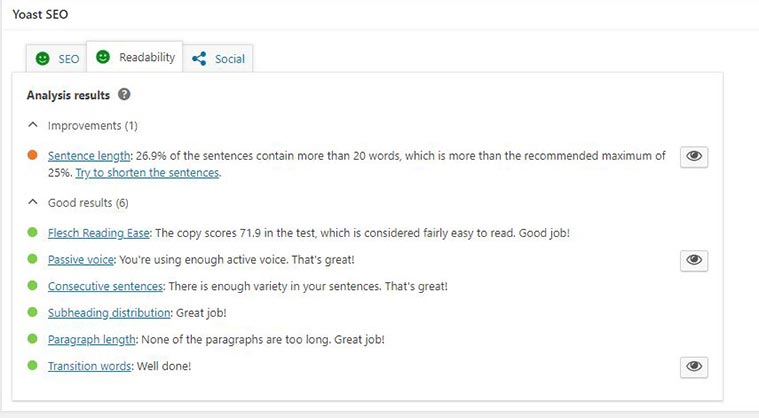Toggle eye highlight for Transition words

[x=693, y=367]
